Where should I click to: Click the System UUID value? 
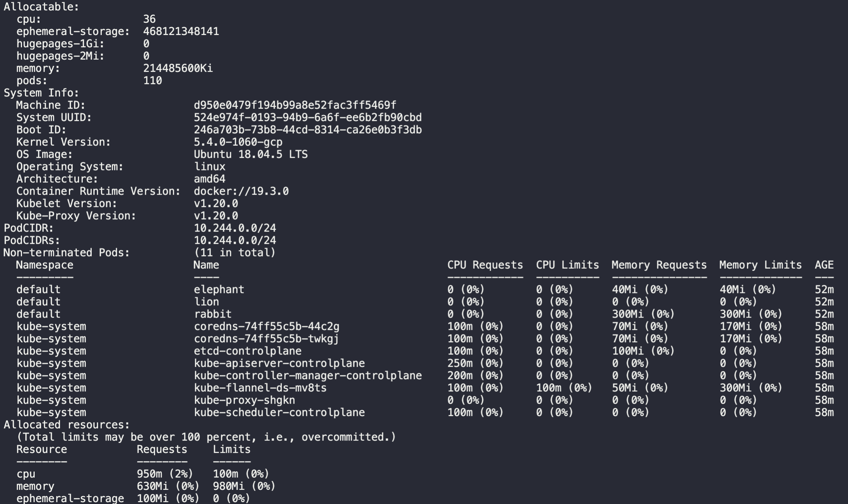[308, 117]
